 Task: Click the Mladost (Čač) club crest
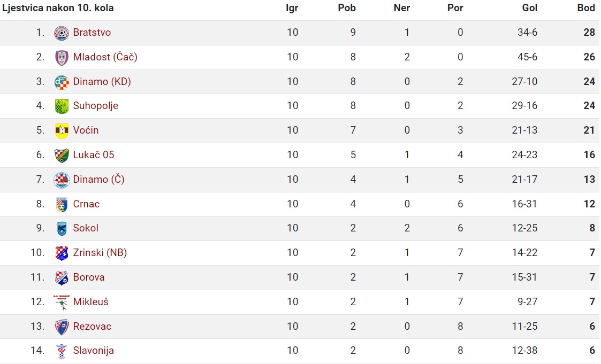(x=62, y=58)
